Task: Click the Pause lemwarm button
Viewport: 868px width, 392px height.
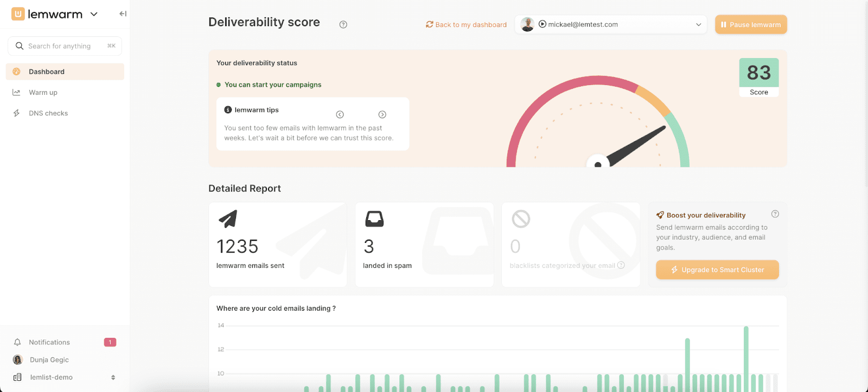Action: (751, 24)
